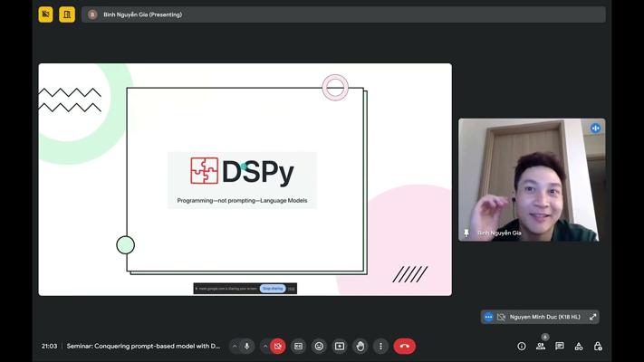Screen dimensions: 644x362
Task: Expand video settings arrow beside camera
Action: point(265,346)
